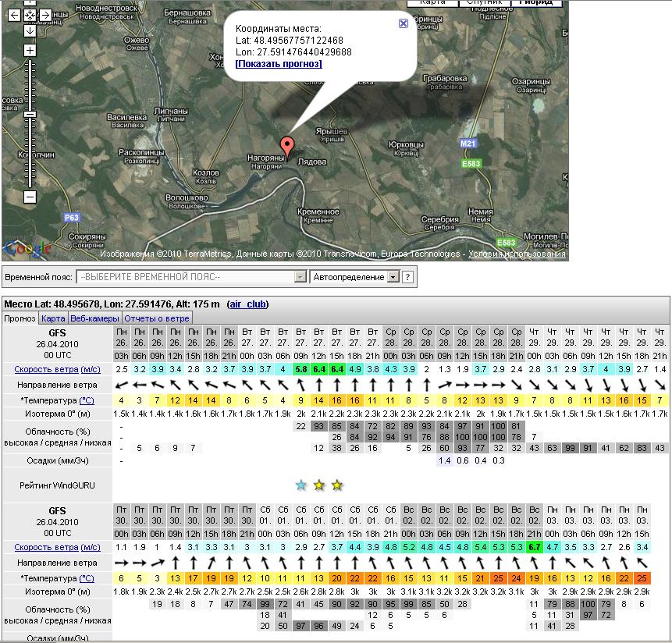This screenshot has width=672, height=643.
Task: Pan the map down with arrow button
Action: tap(30, 30)
